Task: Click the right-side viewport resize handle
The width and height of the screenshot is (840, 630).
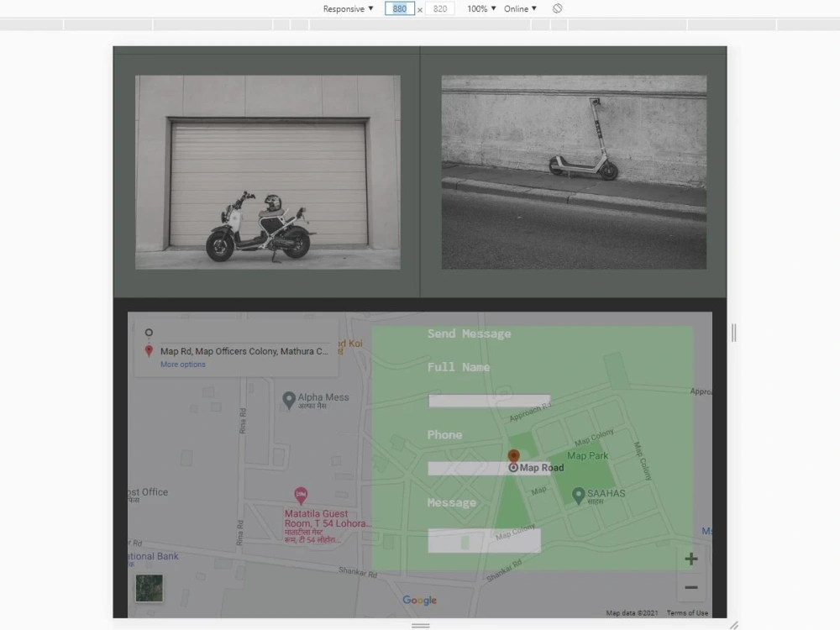Action: coord(734,333)
